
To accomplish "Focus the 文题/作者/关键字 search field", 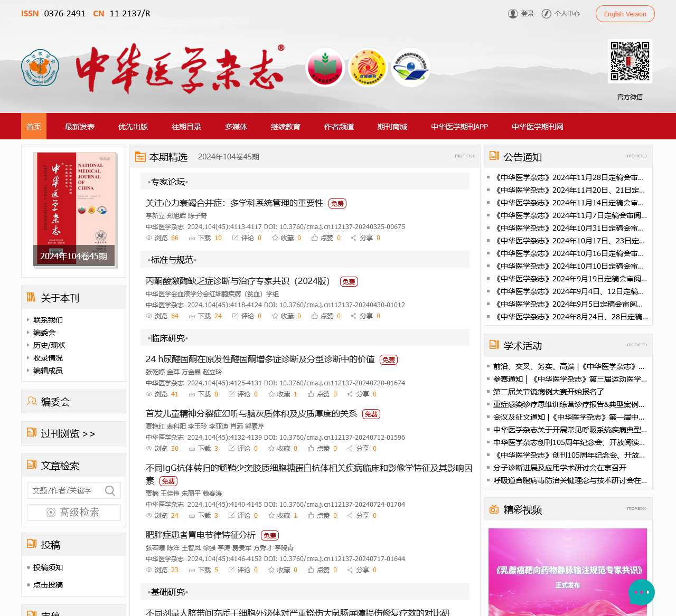I will coord(66,490).
